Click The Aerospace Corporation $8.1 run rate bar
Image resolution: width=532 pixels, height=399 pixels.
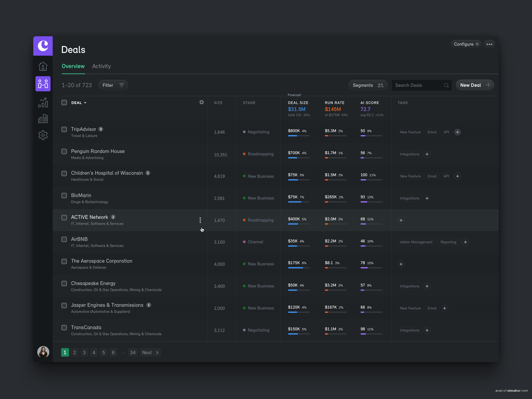(x=335, y=268)
